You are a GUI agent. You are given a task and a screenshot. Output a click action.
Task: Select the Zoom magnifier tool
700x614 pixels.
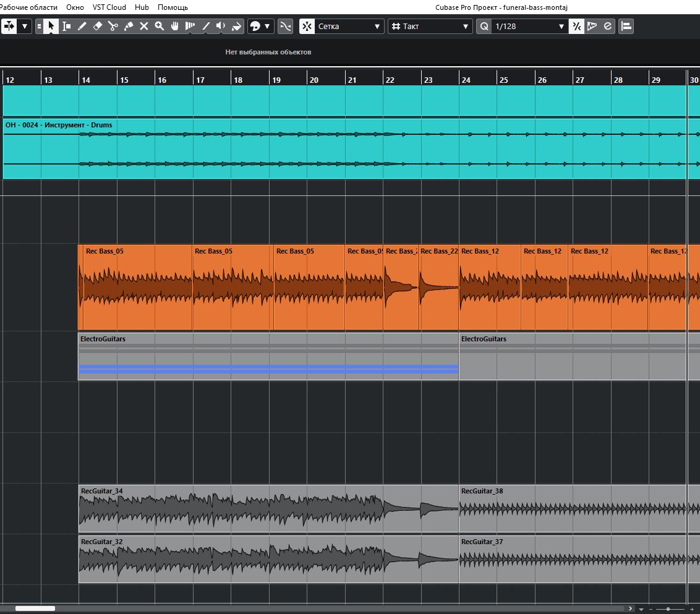160,27
